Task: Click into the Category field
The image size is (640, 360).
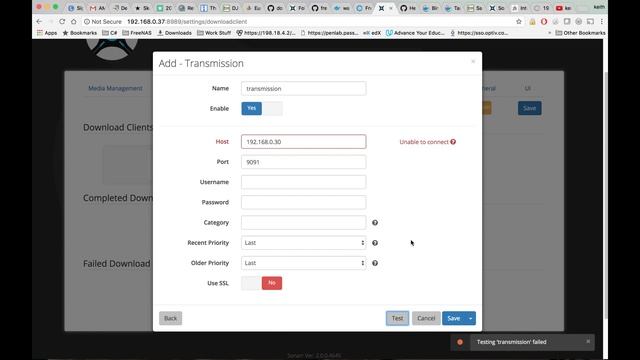Action: [x=304, y=222]
